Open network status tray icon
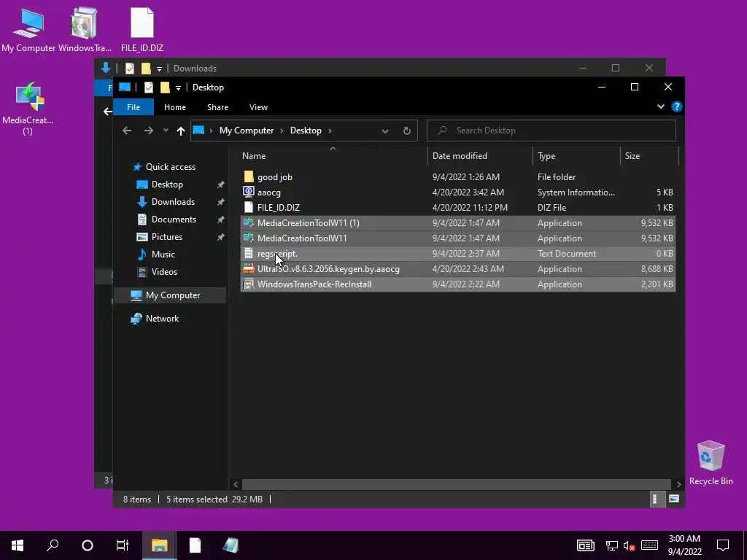Screen dimensions: 747x560 pyautogui.click(x=612, y=545)
